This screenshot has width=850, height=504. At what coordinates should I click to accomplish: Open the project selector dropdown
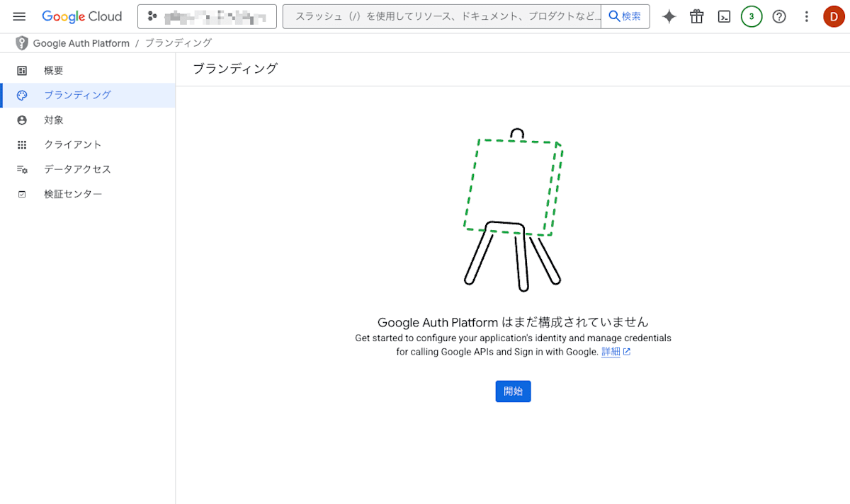(207, 16)
